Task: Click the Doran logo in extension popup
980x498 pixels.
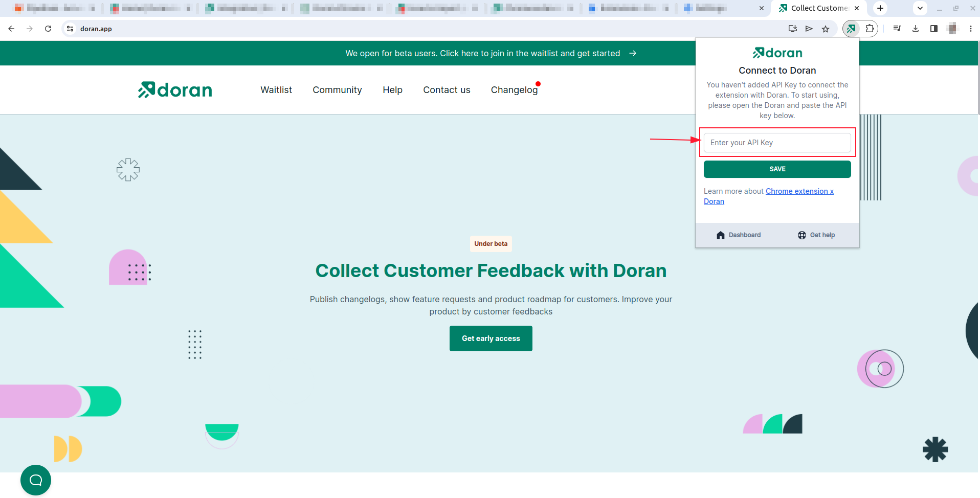Action: pyautogui.click(x=777, y=53)
